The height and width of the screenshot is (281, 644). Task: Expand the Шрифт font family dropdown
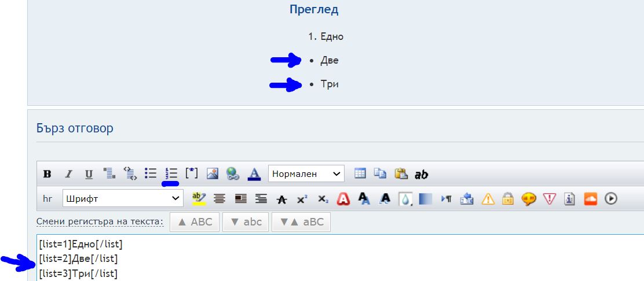point(123,199)
